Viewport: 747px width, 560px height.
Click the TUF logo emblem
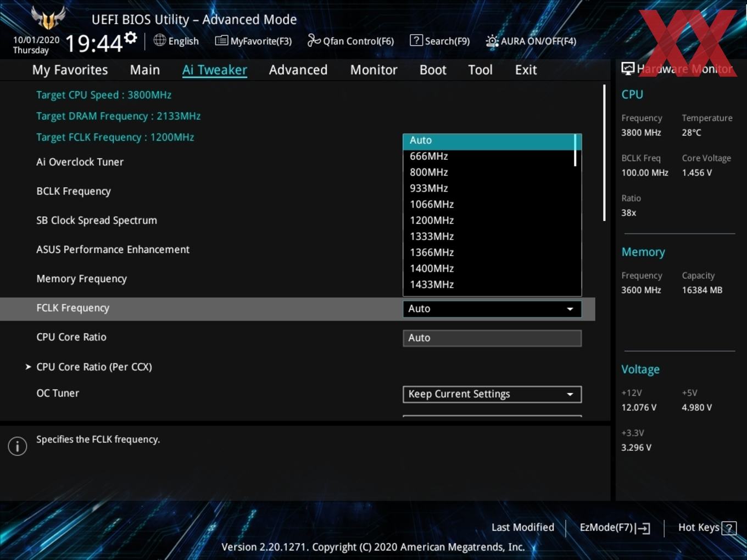pos(48,18)
